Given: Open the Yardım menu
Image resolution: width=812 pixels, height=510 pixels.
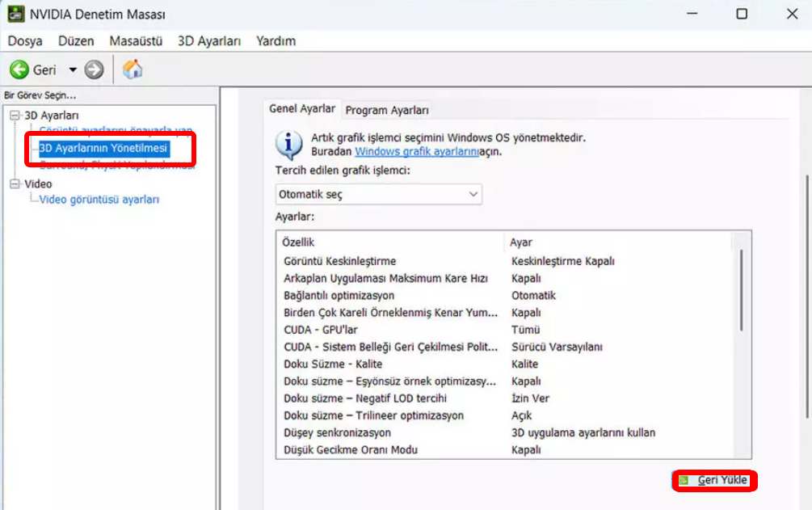Looking at the screenshot, I should (276, 40).
